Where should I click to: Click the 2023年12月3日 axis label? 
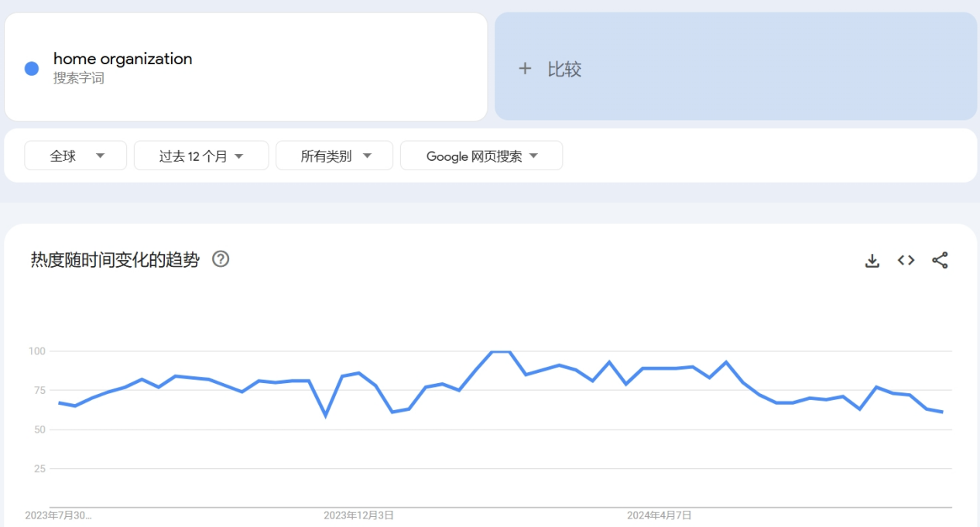(x=361, y=514)
